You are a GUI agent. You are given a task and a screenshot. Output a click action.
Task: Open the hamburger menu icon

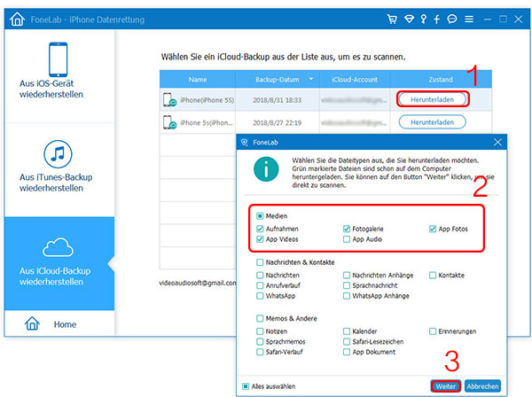[x=469, y=19]
